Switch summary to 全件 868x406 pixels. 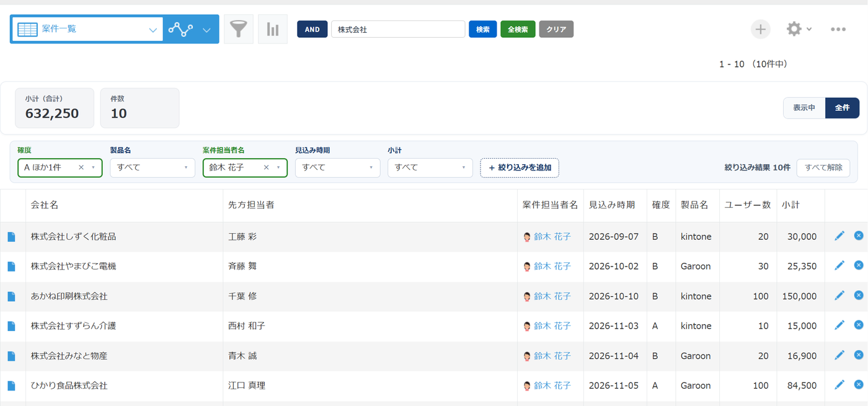pos(842,108)
